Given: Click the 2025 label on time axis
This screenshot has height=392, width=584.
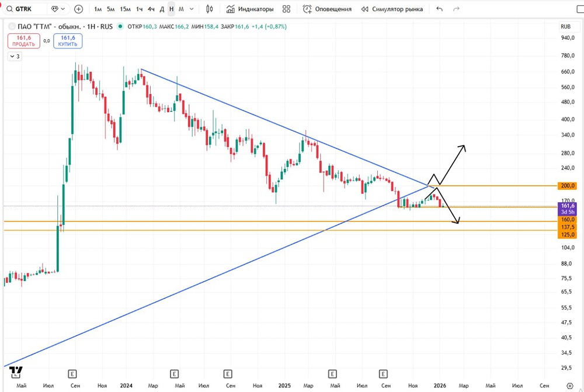Looking at the screenshot, I should [284, 386].
